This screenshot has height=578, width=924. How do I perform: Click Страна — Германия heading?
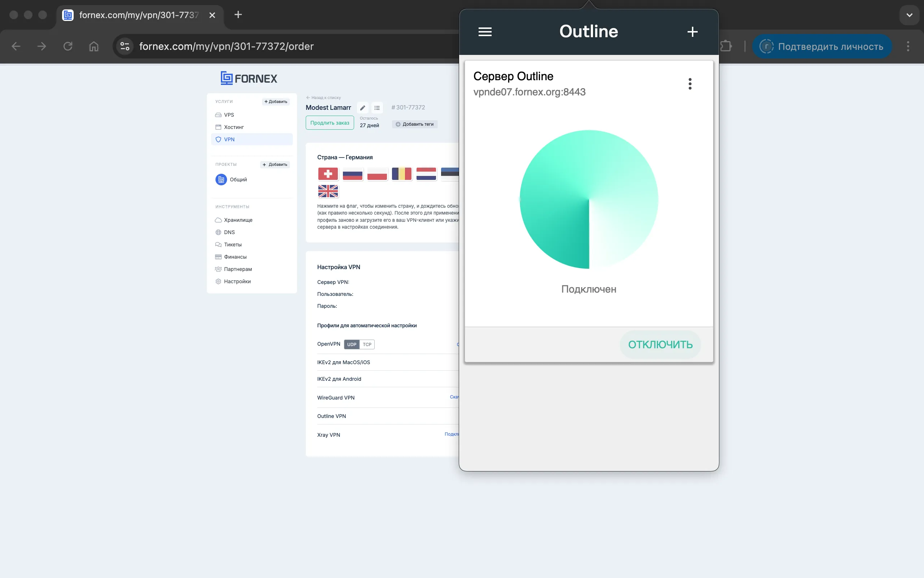345,157
